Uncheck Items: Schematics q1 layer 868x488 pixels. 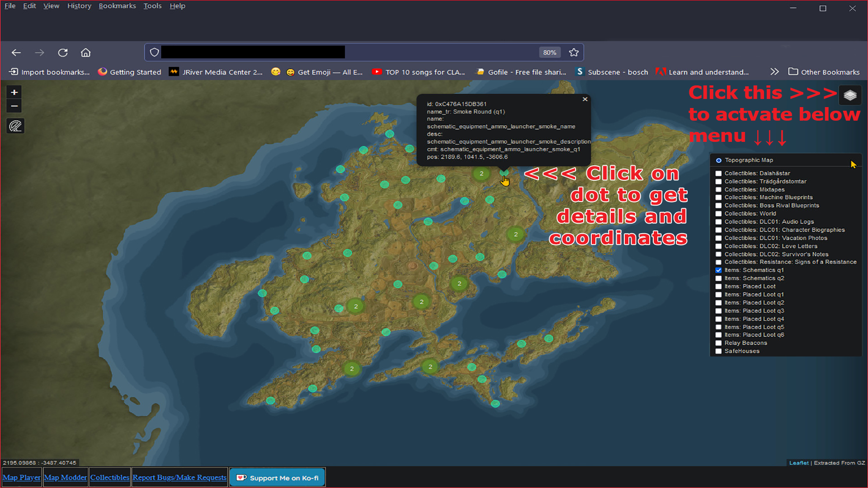point(718,270)
